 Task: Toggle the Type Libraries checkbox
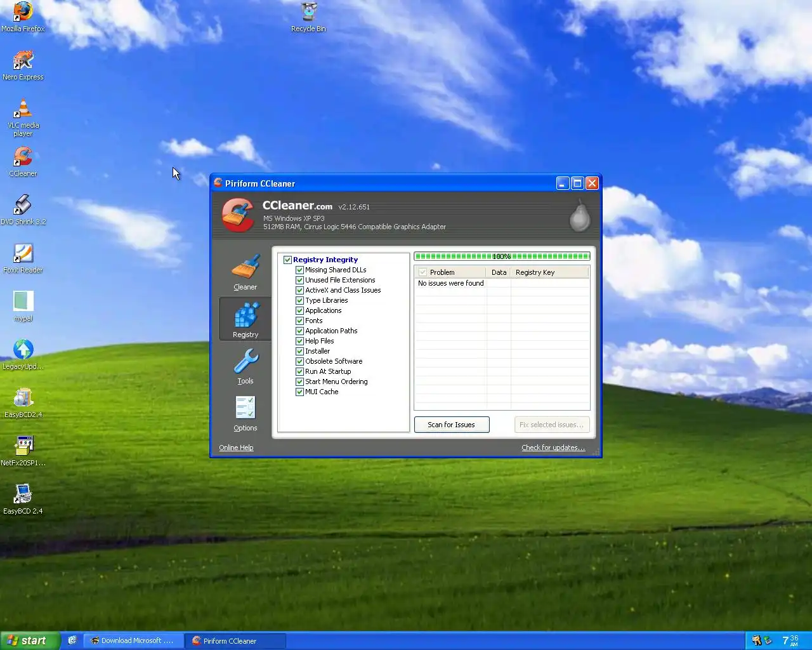299,300
